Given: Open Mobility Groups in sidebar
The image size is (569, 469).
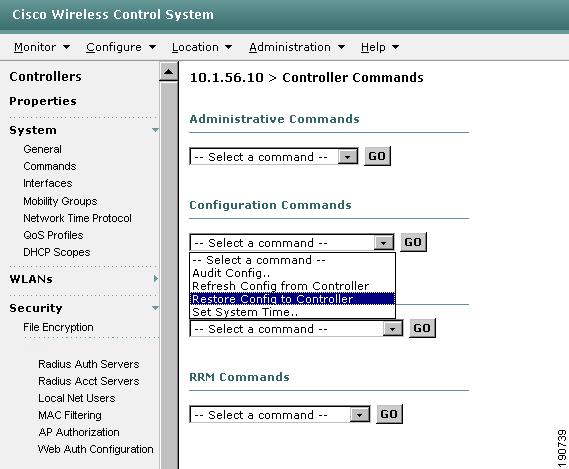Looking at the screenshot, I should point(60,201).
